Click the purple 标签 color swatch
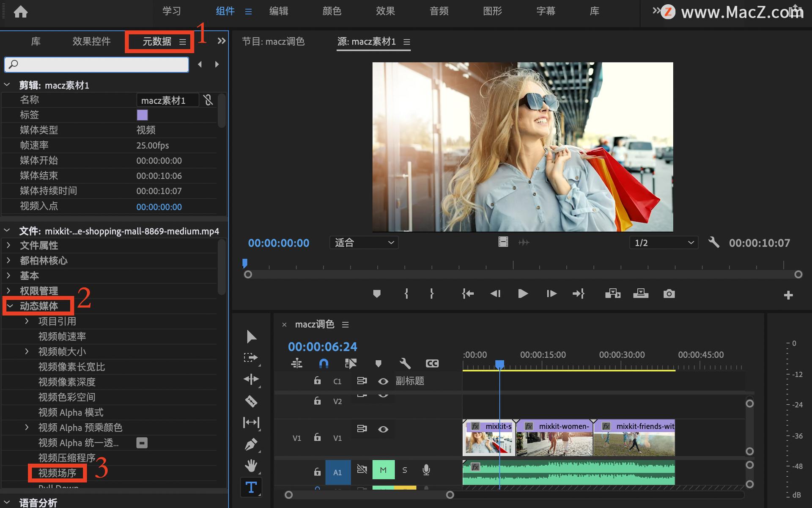The height and width of the screenshot is (508, 812). pos(142,115)
